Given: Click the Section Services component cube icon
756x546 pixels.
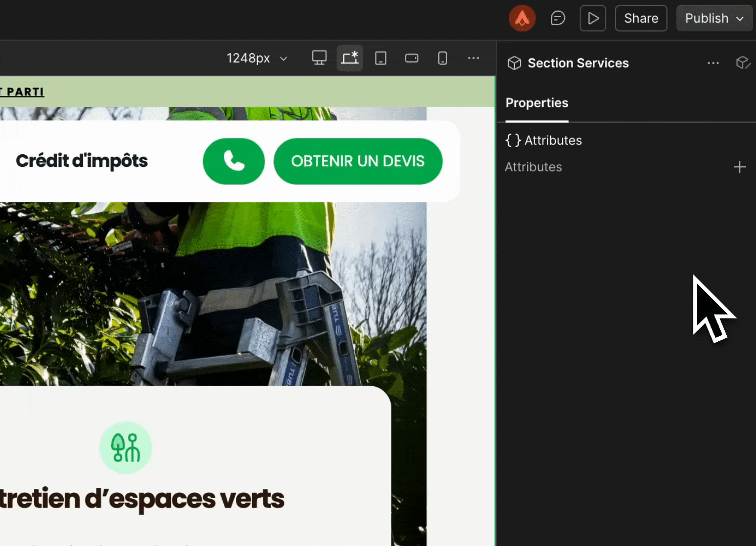Looking at the screenshot, I should [x=514, y=63].
